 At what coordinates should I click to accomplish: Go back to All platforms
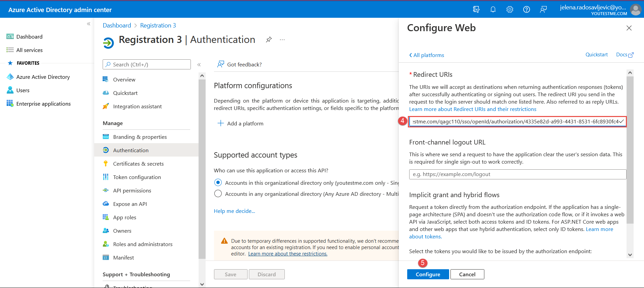point(426,55)
